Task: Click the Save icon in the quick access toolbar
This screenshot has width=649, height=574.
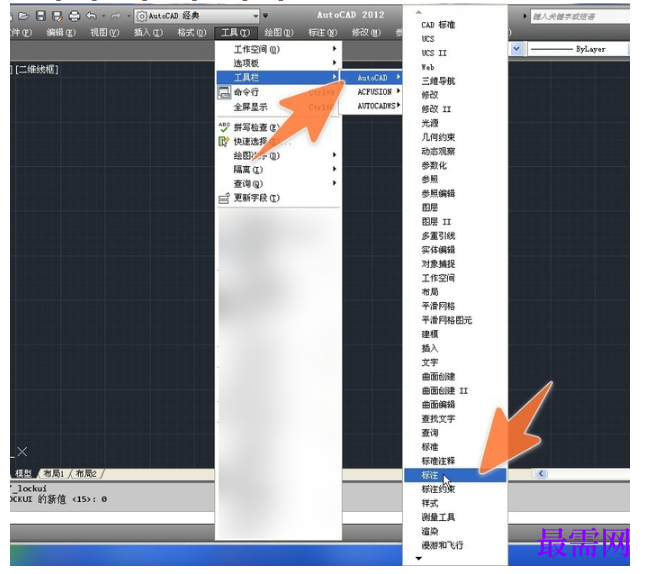Action: [x=41, y=16]
